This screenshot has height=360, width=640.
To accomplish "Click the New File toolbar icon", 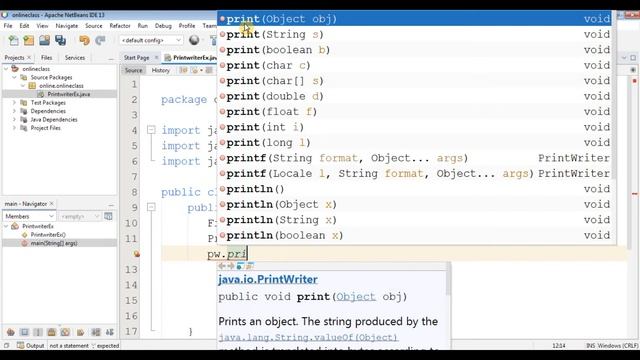I will coord(13,40).
